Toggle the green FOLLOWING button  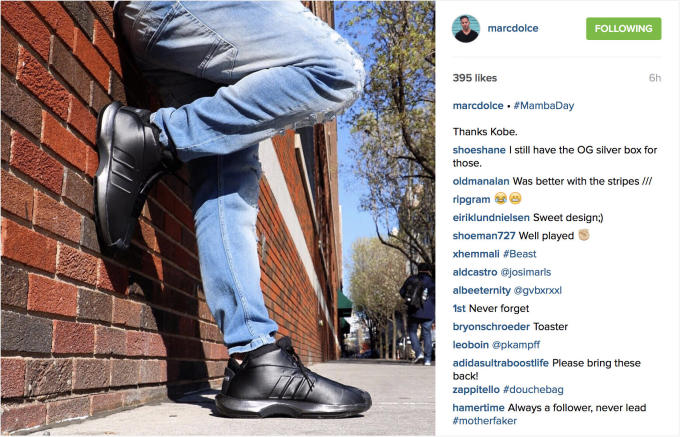click(624, 29)
